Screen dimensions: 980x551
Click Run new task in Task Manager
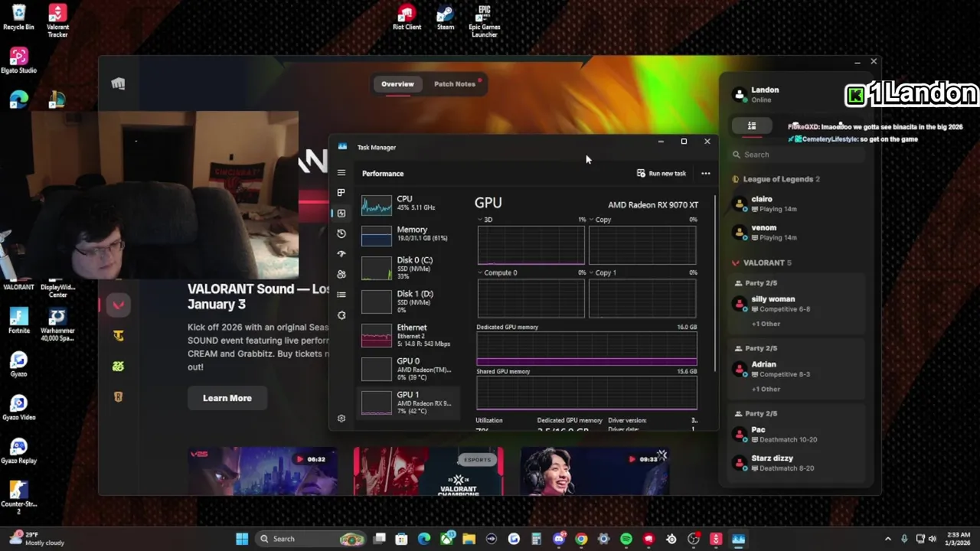tap(661, 173)
